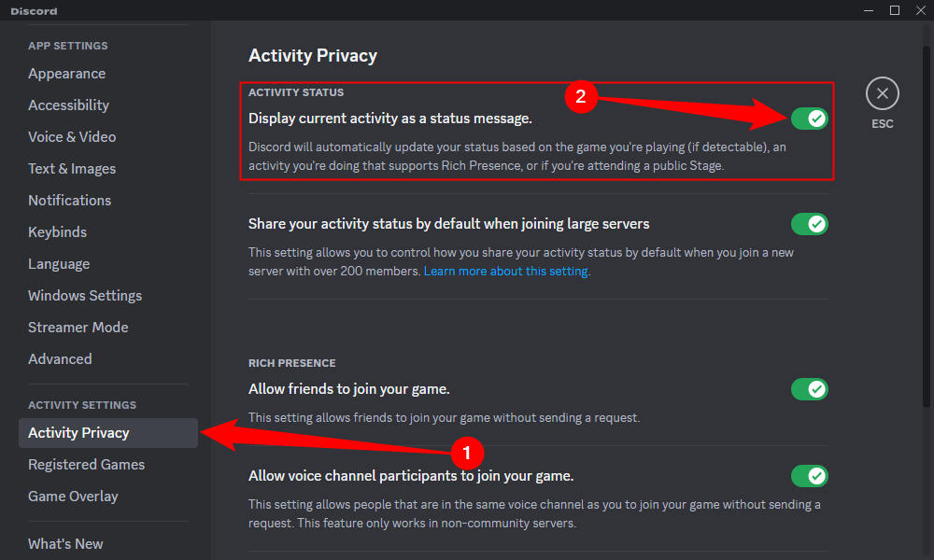Open the Learn more about this setting link
Viewport: 934px width, 560px height.
505,272
